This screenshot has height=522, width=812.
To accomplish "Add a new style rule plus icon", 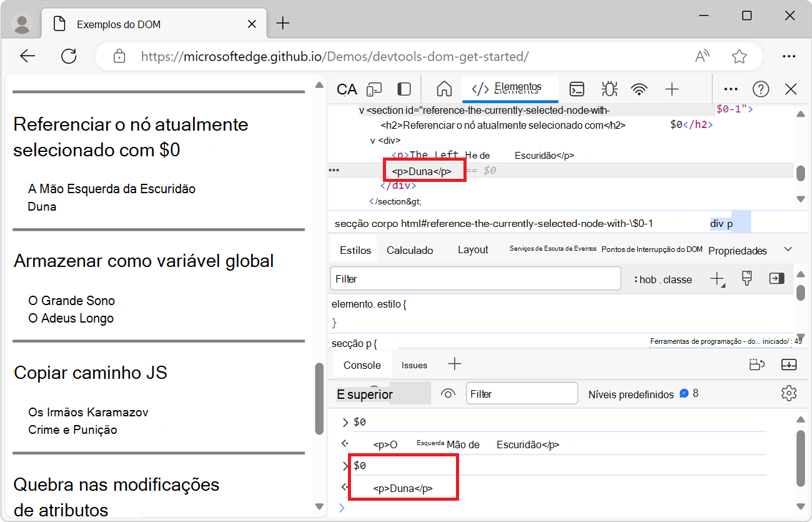I will pyautogui.click(x=718, y=279).
